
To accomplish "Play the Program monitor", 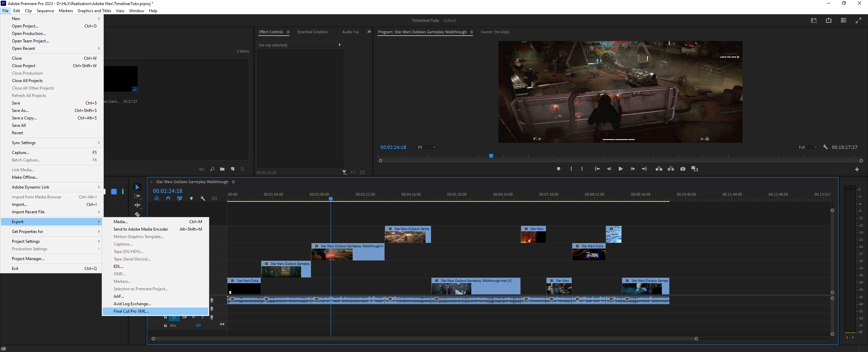I will [620, 169].
